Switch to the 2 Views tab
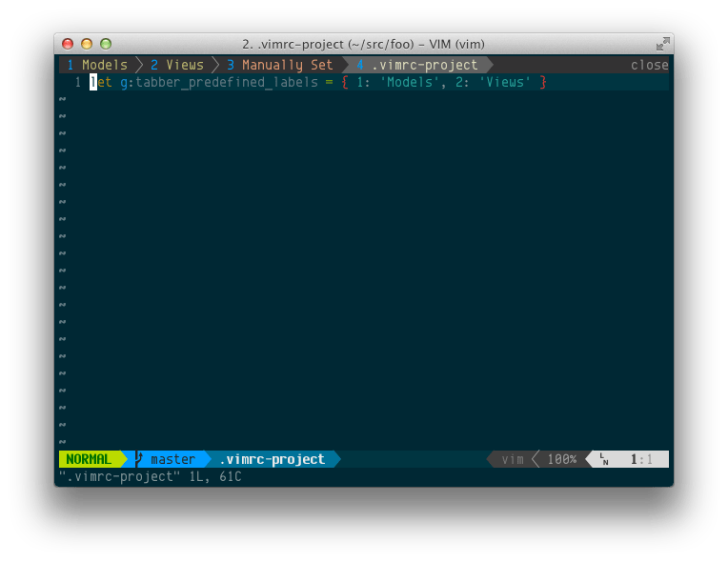This screenshot has width=728, height=562. [177, 65]
